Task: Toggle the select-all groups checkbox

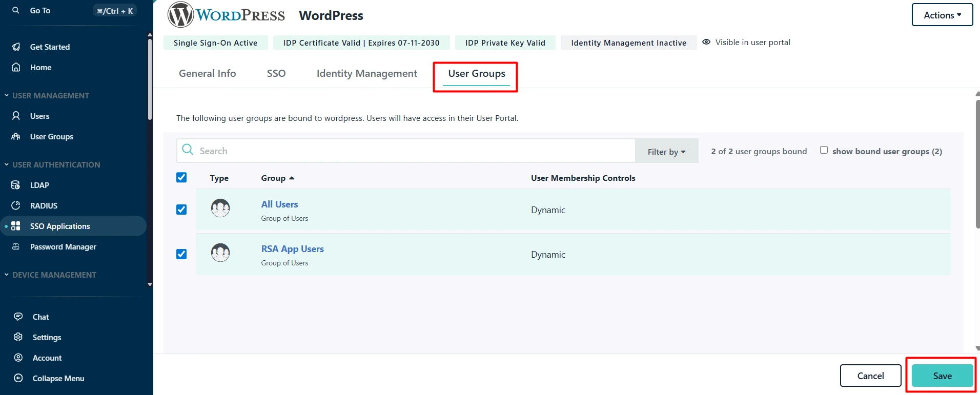Action: (x=181, y=177)
